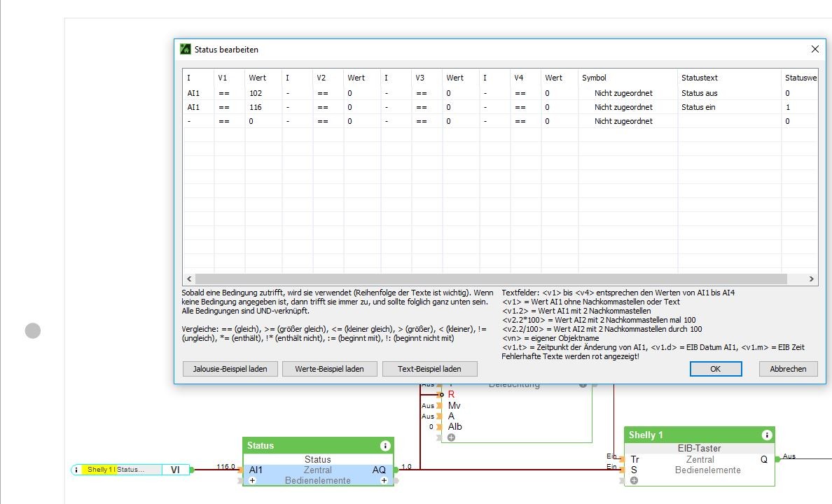Expand right plus of Status block

[x=384, y=481]
